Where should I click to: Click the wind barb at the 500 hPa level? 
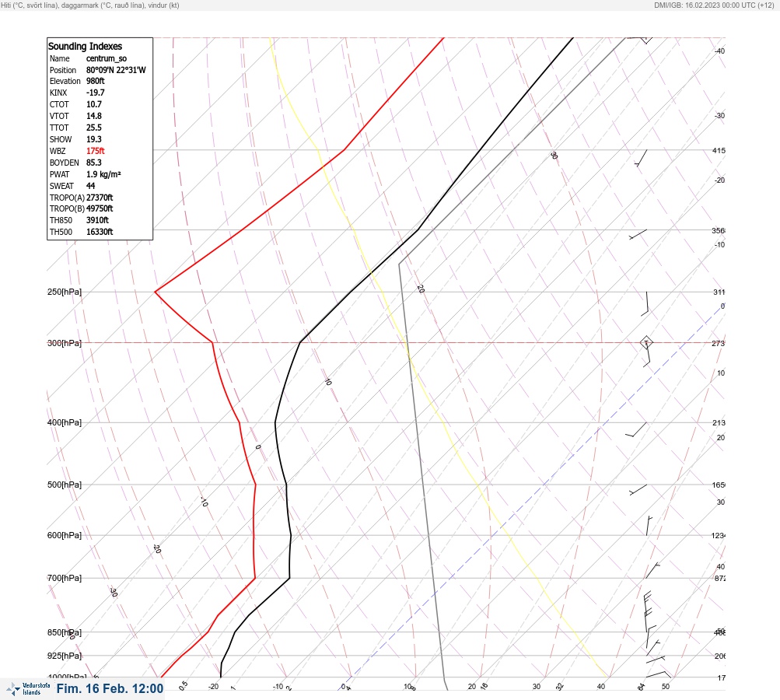638,489
